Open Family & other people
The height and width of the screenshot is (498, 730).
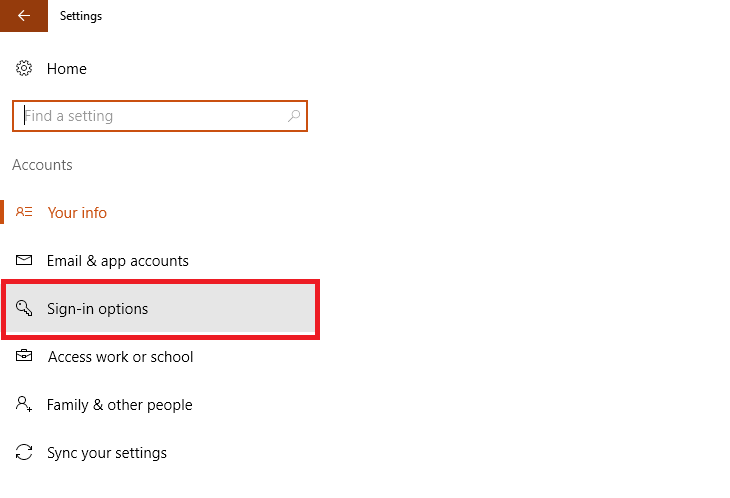coord(119,405)
